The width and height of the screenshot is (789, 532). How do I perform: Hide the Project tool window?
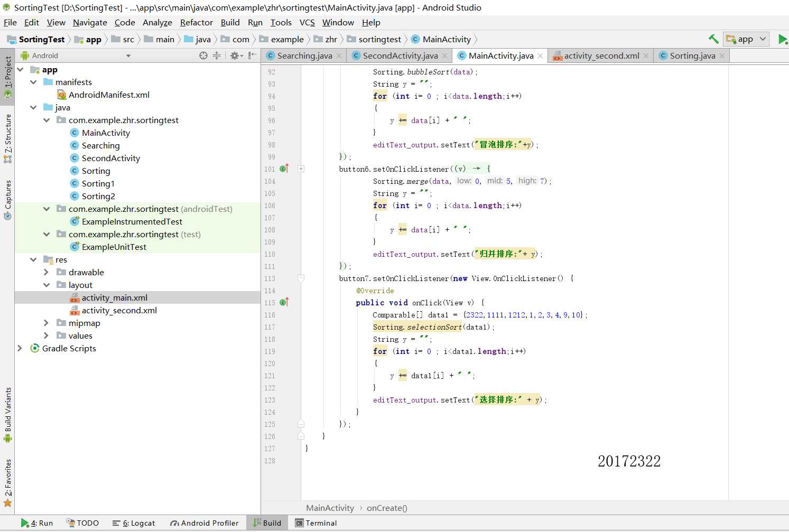pos(253,55)
